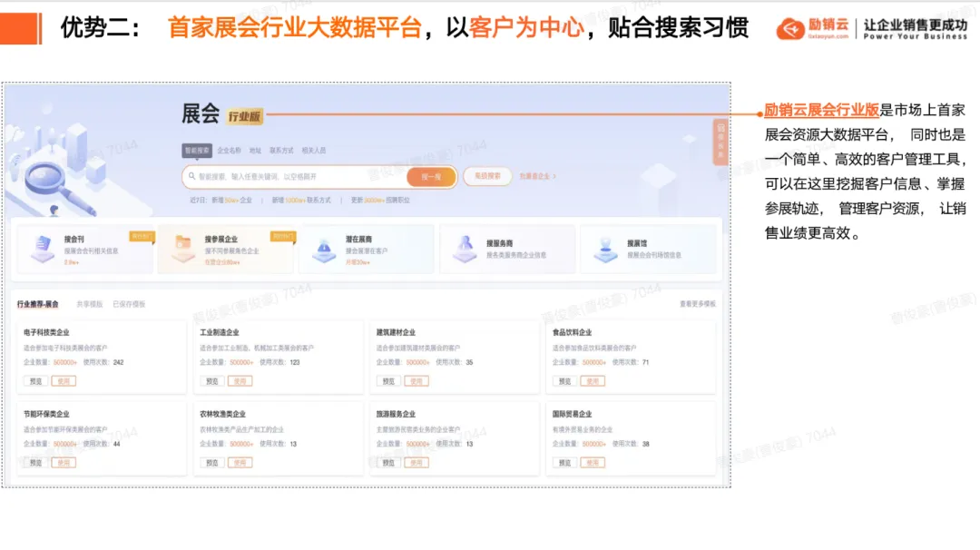
Task: Click 使用 on 旅游服务企业 card
Action: coord(416,463)
